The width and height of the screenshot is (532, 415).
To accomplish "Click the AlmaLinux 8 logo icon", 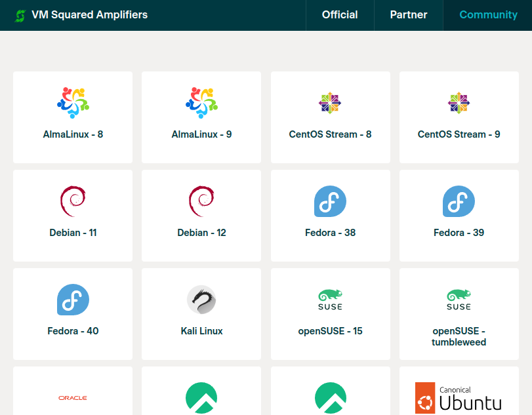I will [73, 103].
